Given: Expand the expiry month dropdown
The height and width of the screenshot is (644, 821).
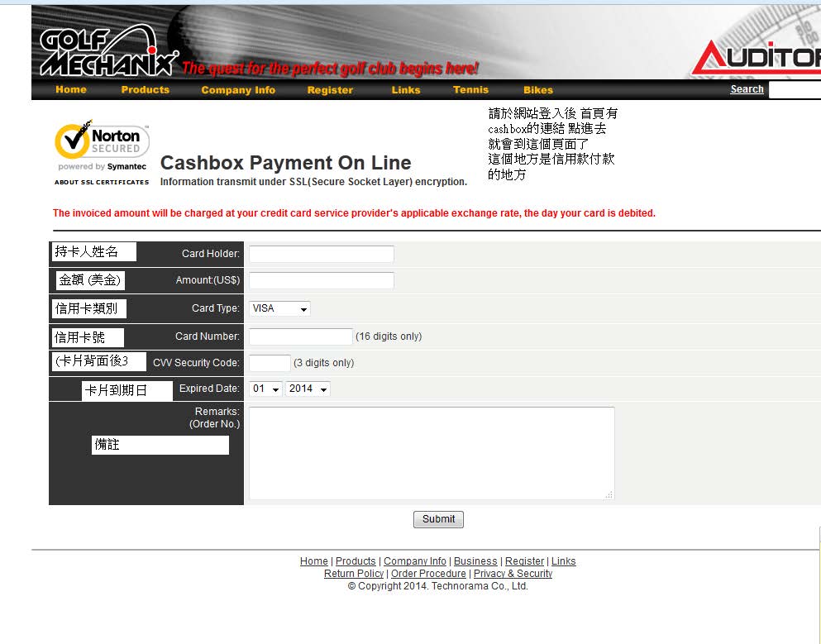Looking at the screenshot, I should [x=266, y=389].
